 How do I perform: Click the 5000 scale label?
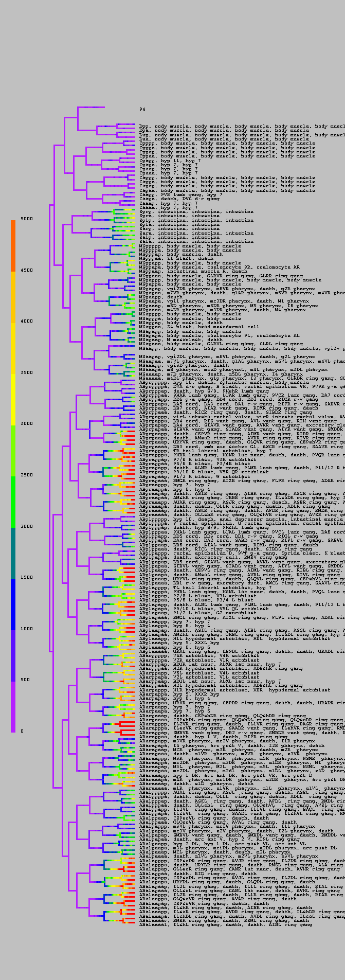pos(26,219)
